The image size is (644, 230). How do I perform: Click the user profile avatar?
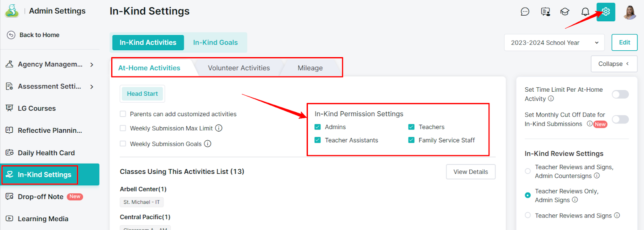click(630, 12)
